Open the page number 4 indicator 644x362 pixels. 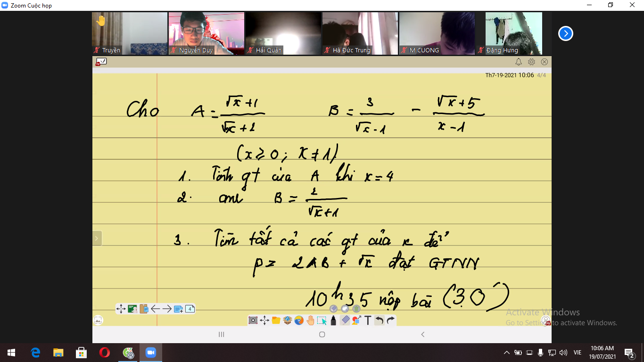(x=190, y=309)
